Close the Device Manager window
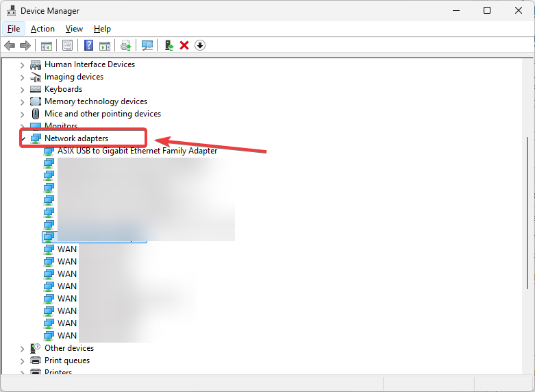The image size is (535, 392). [x=519, y=10]
